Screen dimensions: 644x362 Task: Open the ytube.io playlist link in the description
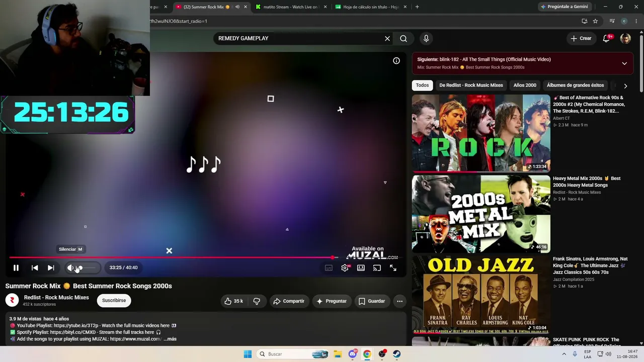(x=75, y=326)
